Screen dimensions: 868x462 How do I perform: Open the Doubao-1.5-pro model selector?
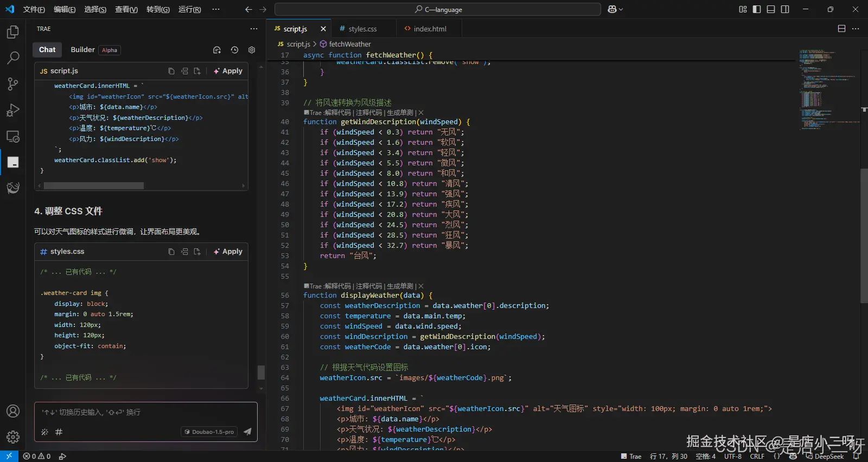tap(209, 432)
